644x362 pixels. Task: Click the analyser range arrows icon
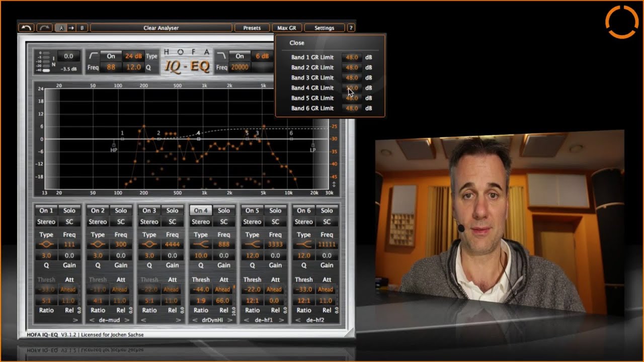pyautogui.click(x=334, y=185)
